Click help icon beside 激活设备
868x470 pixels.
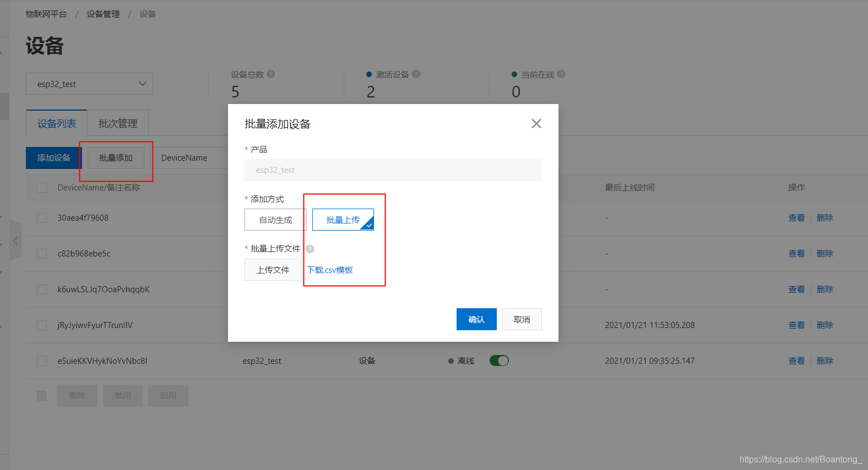[416, 74]
